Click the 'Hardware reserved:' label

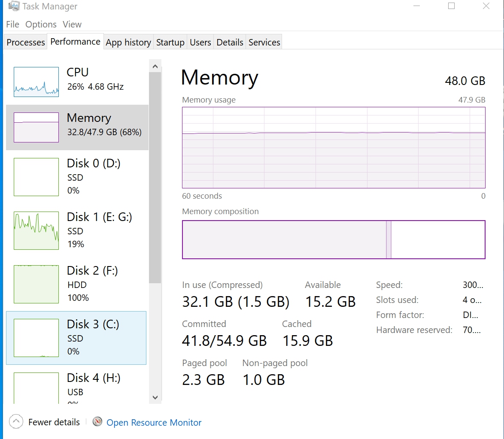pos(414,330)
